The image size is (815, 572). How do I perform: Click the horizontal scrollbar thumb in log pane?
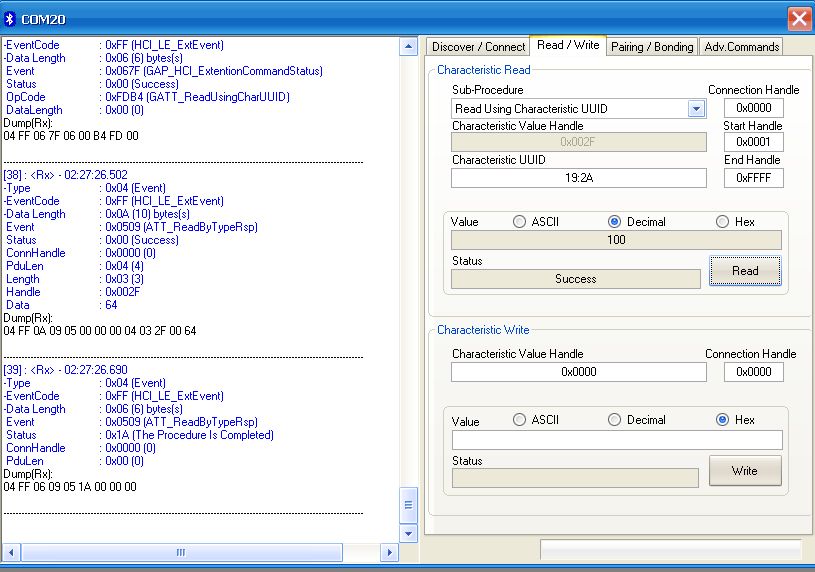click(x=181, y=552)
